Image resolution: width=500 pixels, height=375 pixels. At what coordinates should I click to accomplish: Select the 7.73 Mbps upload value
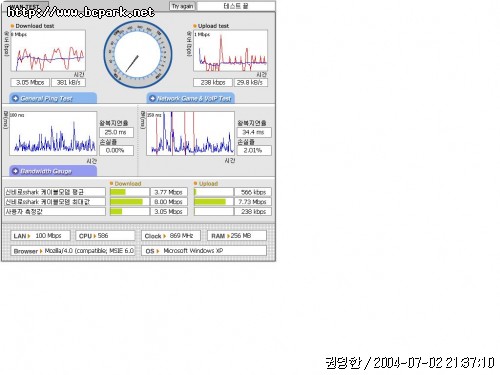253,202
